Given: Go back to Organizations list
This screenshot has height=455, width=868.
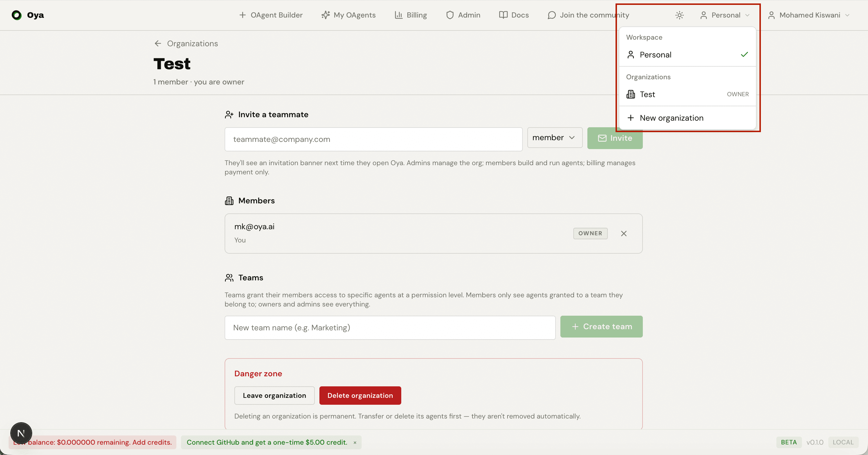Looking at the screenshot, I should point(192,43).
